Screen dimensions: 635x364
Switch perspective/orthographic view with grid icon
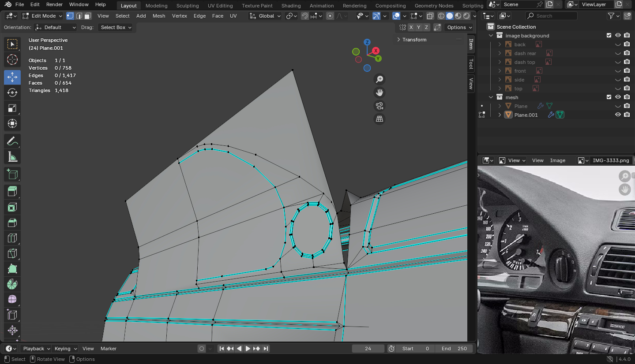coord(379,119)
